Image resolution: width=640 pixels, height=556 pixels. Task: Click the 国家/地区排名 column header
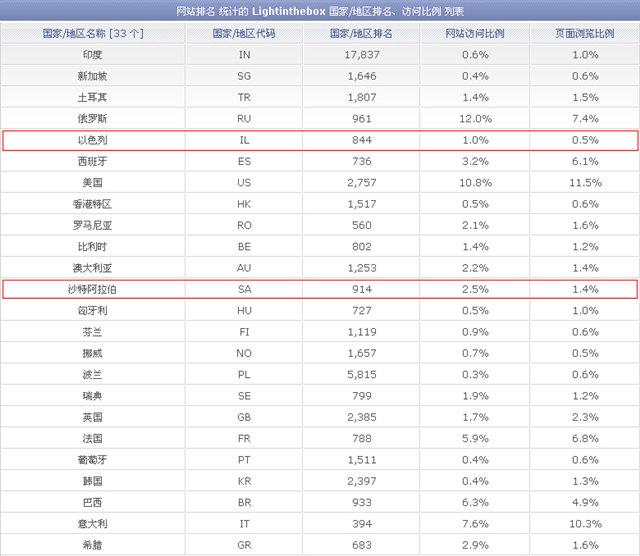361,33
